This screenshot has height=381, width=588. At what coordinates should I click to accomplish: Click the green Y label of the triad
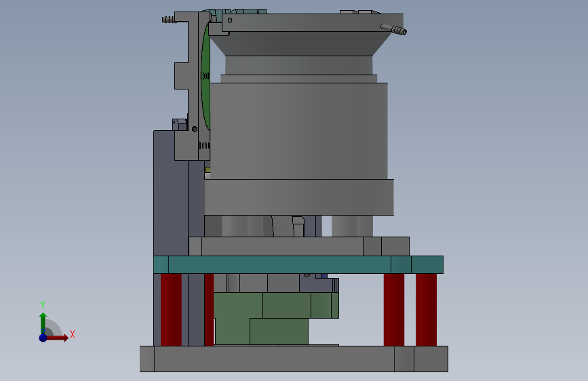pos(43,305)
